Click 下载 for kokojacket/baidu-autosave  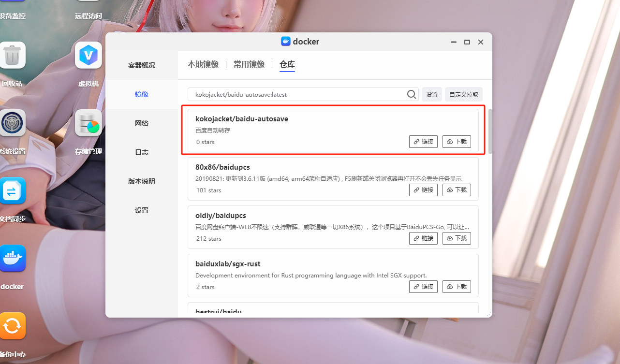pyautogui.click(x=457, y=142)
